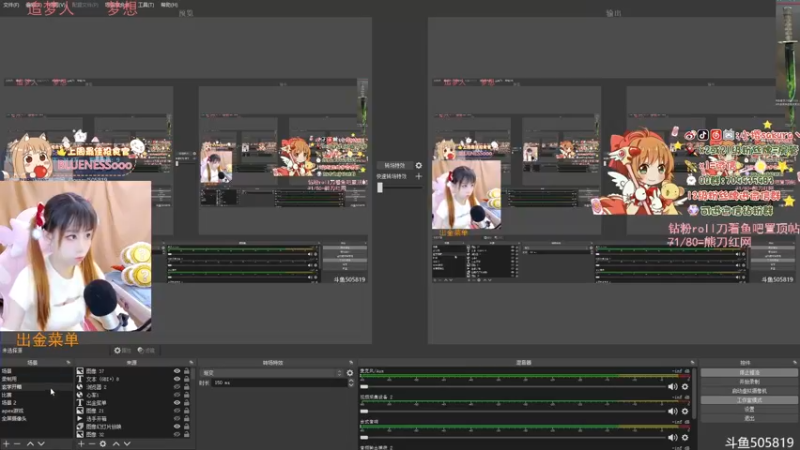
Task: Open 设置 settings button in Controls
Action: pyautogui.click(x=749, y=409)
